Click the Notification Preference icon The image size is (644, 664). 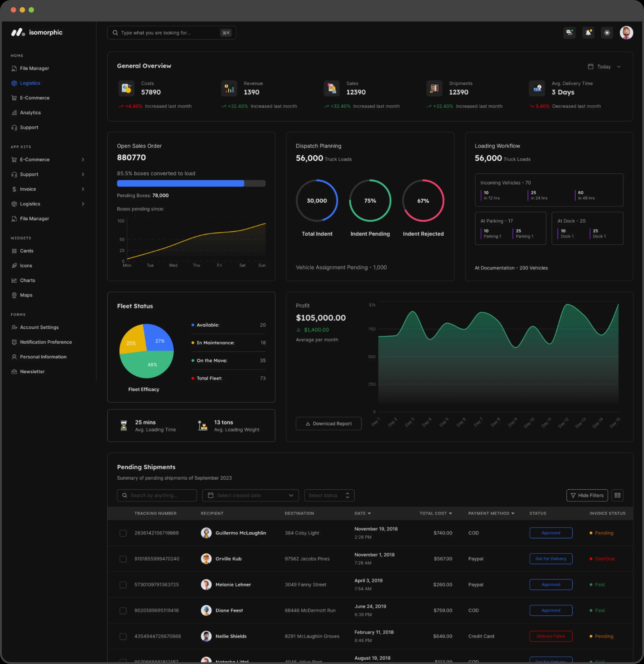tap(14, 342)
